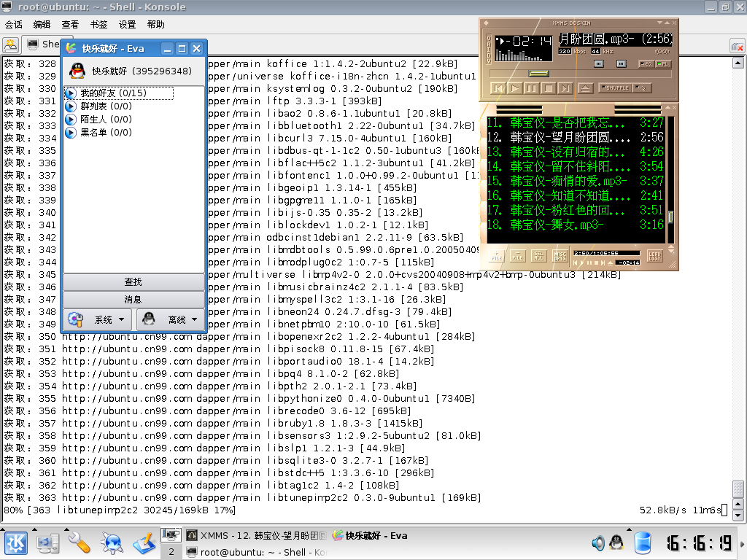Image resolution: width=747 pixels, height=560 pixels.
Task: Select playlist track 15 韩宝仪-痴情的爱.mp3
Action: tap(575, 181)
